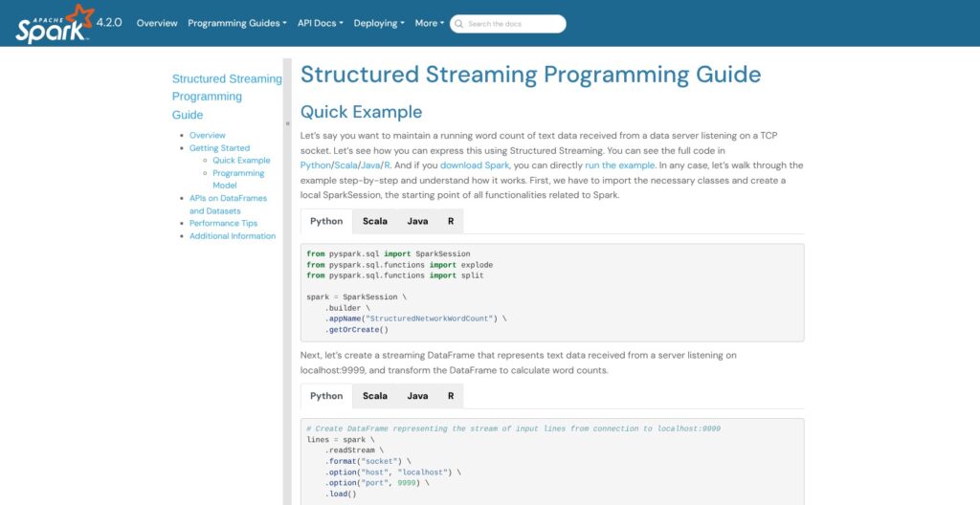Click the Quick Example section heading
The width and height of the screenshot is (980, 505).
361,112
